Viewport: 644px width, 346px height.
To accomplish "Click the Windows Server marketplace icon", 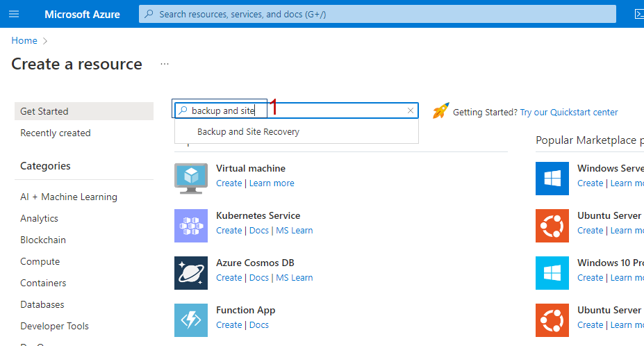I will (x=552, y=179).
